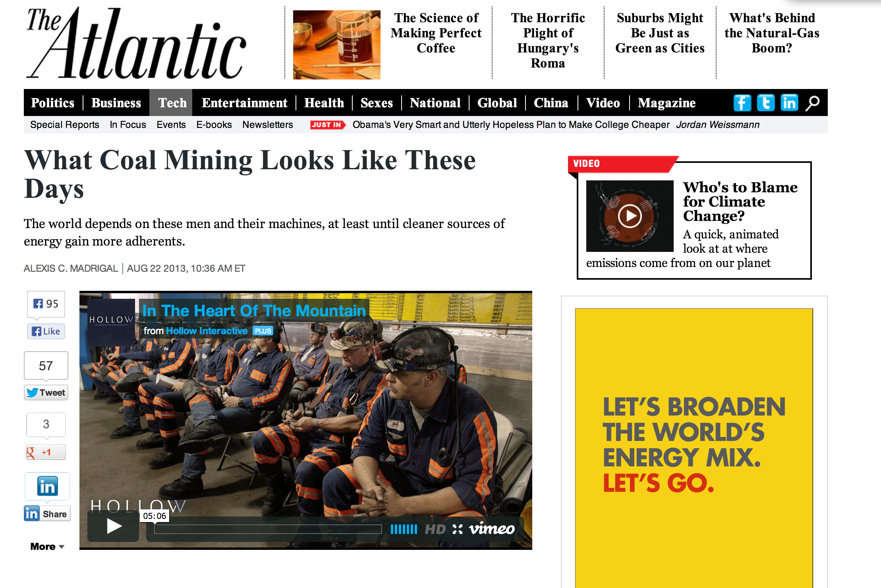Open The Science of Making Perfect Coffee
The image size is (881, 588).
pyautogui.click(x=436, y=33)
